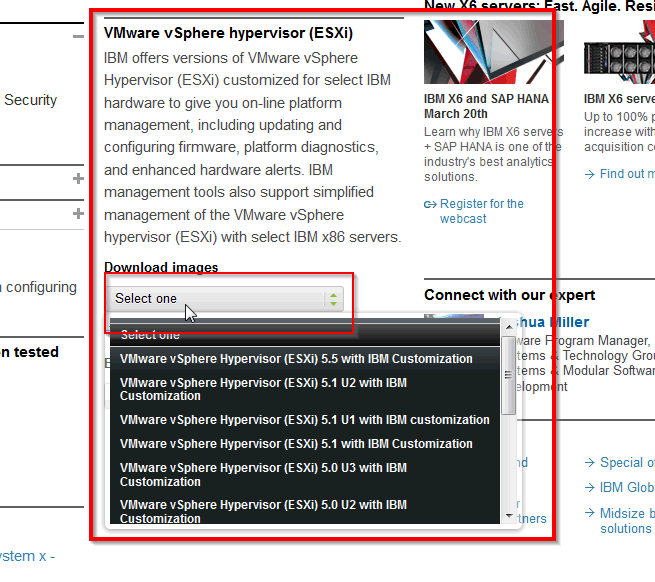Image resolution: width=655 pixels, height=582 pixels.
Task: Choose ESXi 5.0 U2 with IBM Customization
Action: [263, 511]
